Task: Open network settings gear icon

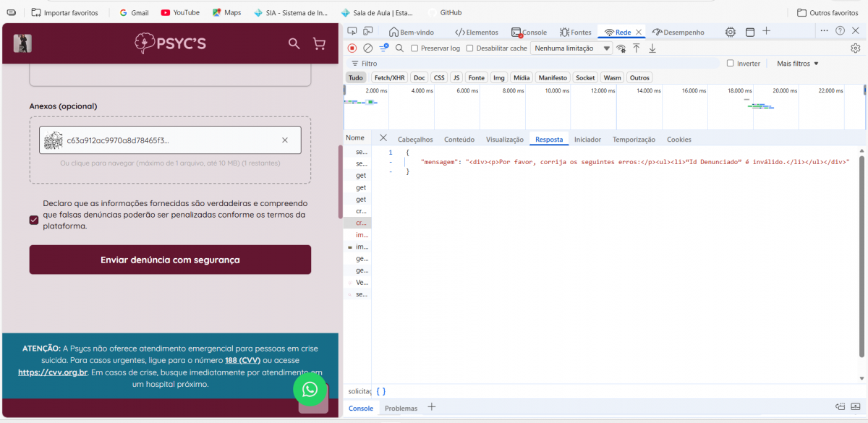Action: coord(855,48)
